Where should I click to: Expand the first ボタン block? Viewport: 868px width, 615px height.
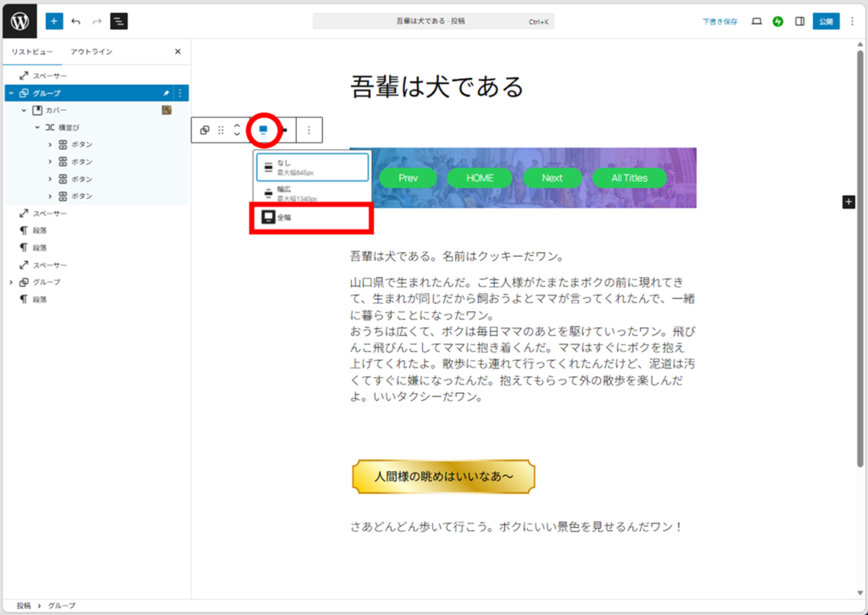(x=51, y=145)
